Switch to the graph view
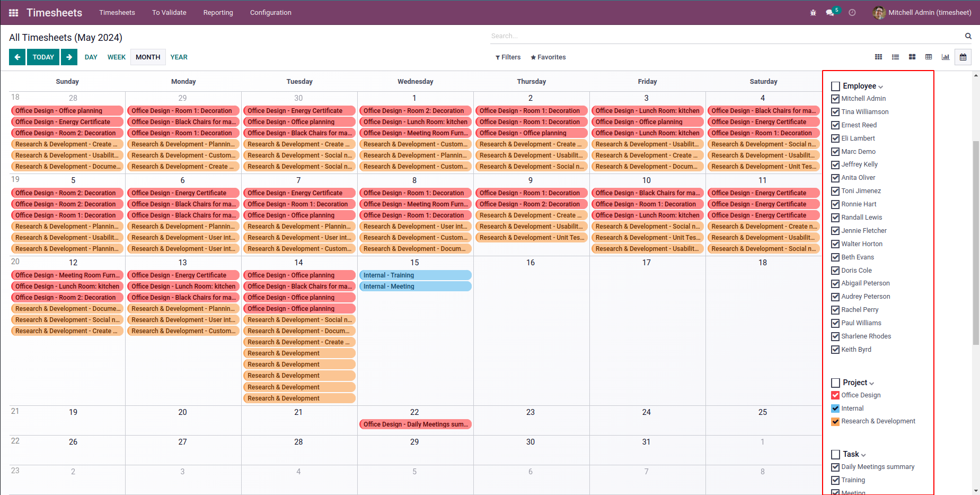The image size is (980, 495). (946, 57)
